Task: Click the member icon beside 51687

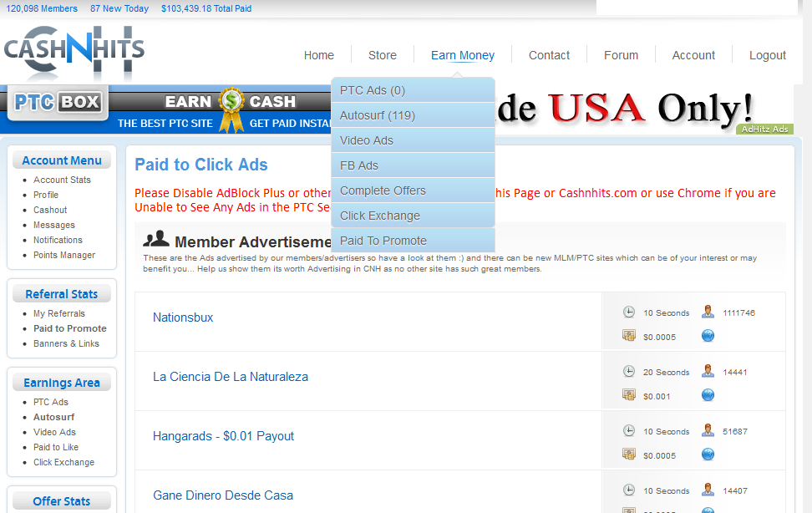Action: [x=708, y=430]
